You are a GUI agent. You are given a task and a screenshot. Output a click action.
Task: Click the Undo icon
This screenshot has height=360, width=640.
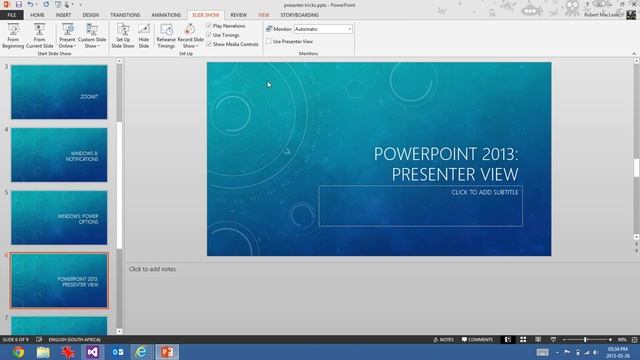[x=30, y=4]
